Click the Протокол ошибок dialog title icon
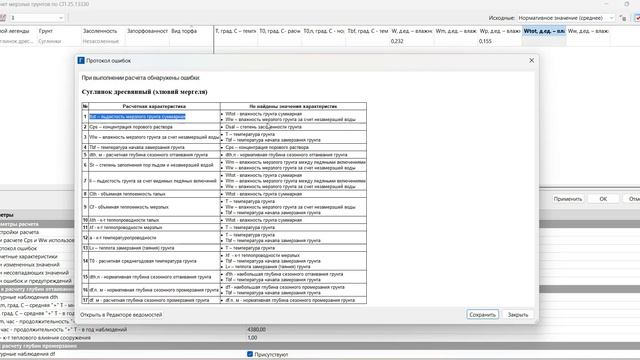The width and height of the screenshot is (640, 360). [81, 60]
